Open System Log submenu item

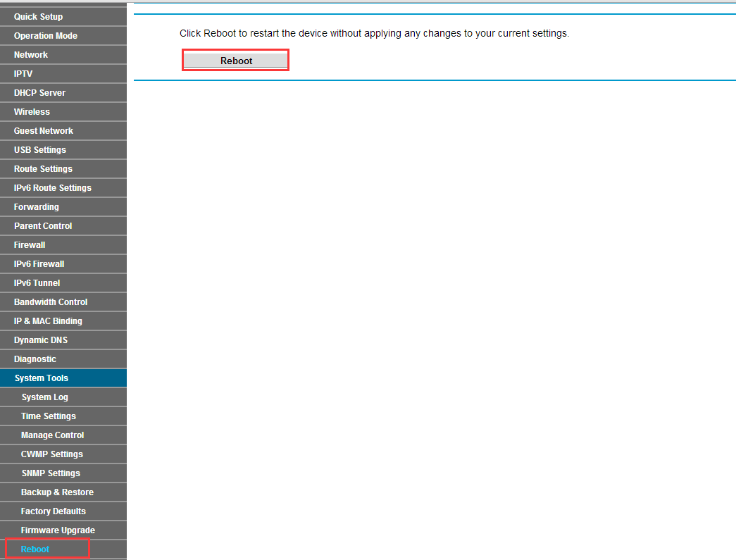coord(63,397)
